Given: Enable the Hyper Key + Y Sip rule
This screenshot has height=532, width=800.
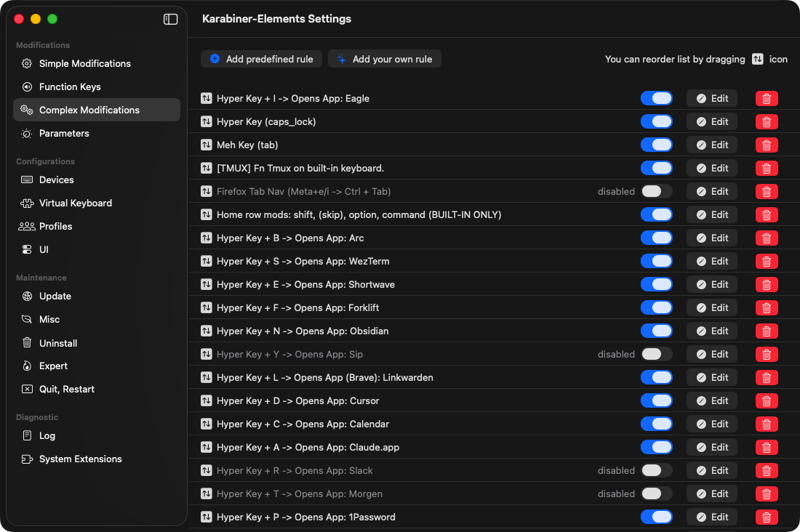Looking at the screenshot, I should click(657, 355).
